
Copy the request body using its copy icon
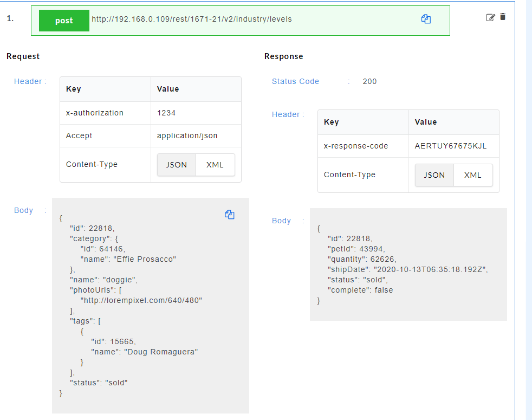pyautogui.click(x=229, y=215)
